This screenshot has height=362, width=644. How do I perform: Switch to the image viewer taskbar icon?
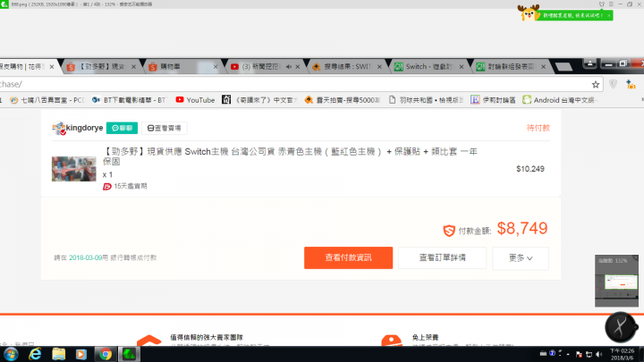tap(129, 354)
